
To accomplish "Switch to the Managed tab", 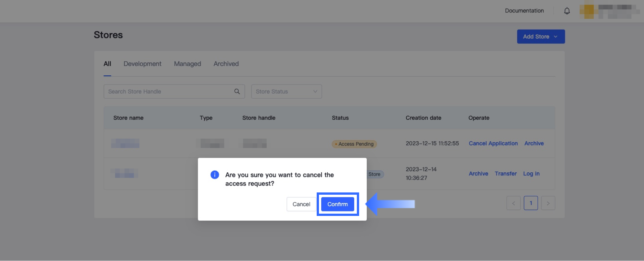I will (188, 64).
